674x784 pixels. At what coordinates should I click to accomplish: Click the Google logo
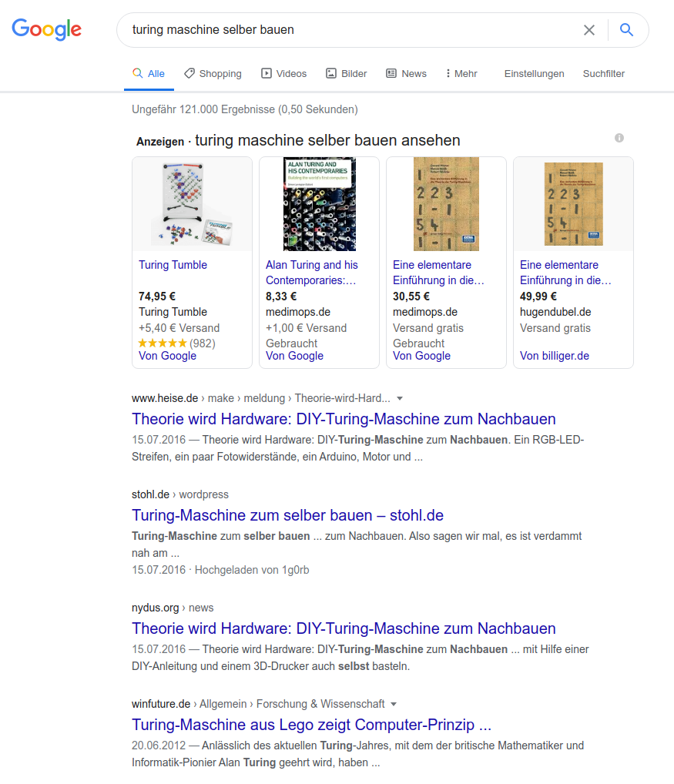point(46,30)
